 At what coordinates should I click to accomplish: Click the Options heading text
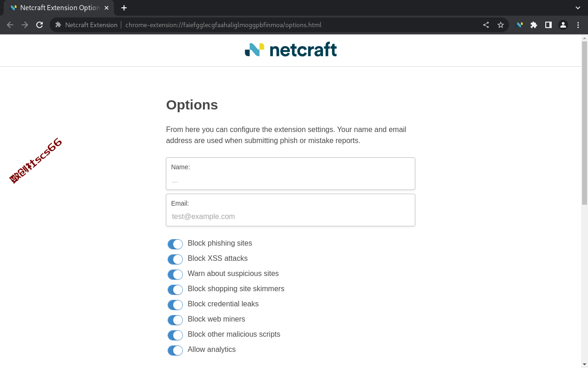click(192, 105)
